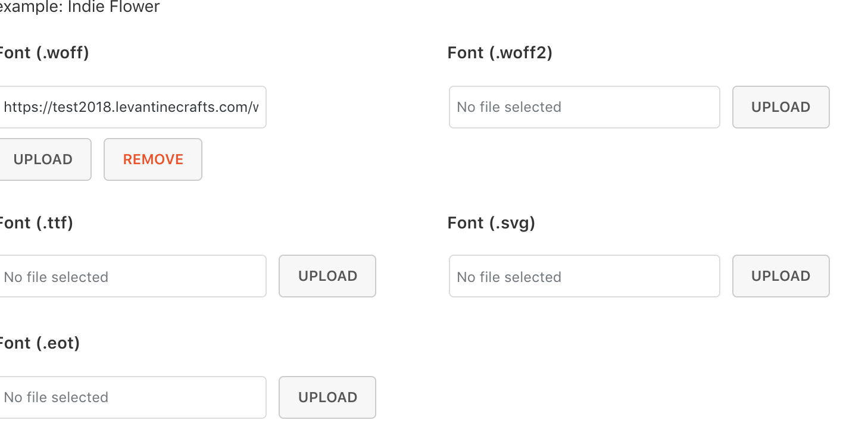Focus the Font (.ttf) file input
868x445 pixels.
131,277
